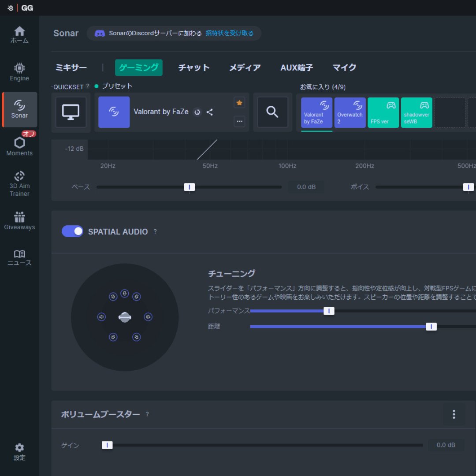
Task: Click the ベース 0.0 dB value field
Action: pos(306,187)
